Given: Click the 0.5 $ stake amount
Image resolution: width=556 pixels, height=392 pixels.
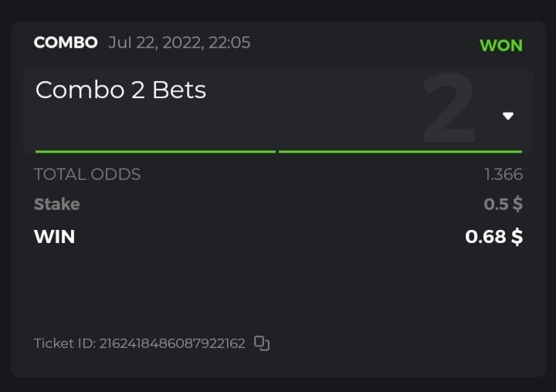Looking at the screenshot, I should tap(503, 204).
